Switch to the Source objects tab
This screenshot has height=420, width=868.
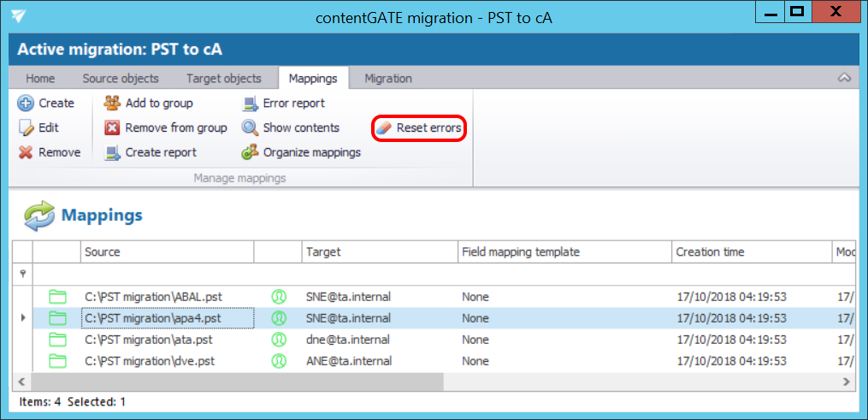(121, 78)
